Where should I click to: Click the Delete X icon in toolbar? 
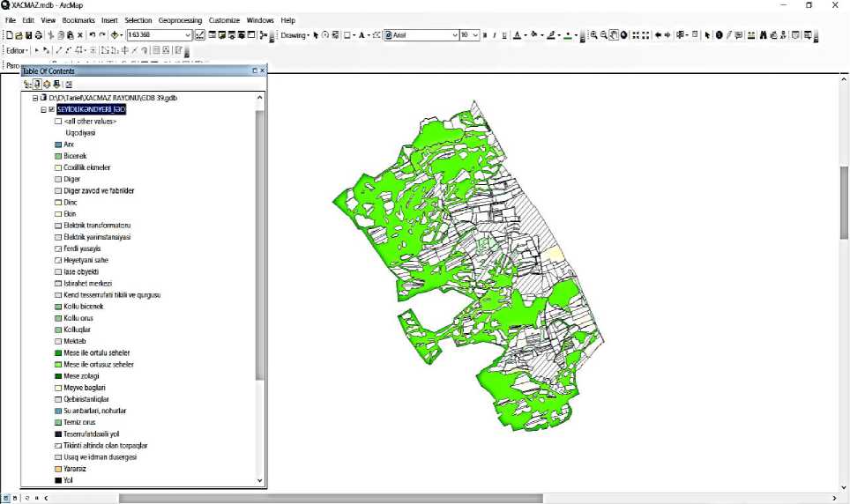click(x=80, y=35)
